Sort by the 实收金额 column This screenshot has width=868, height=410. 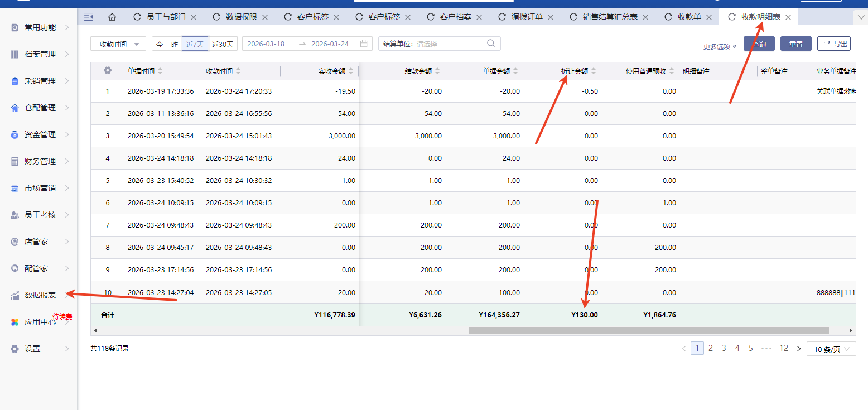tap(350, 71)
